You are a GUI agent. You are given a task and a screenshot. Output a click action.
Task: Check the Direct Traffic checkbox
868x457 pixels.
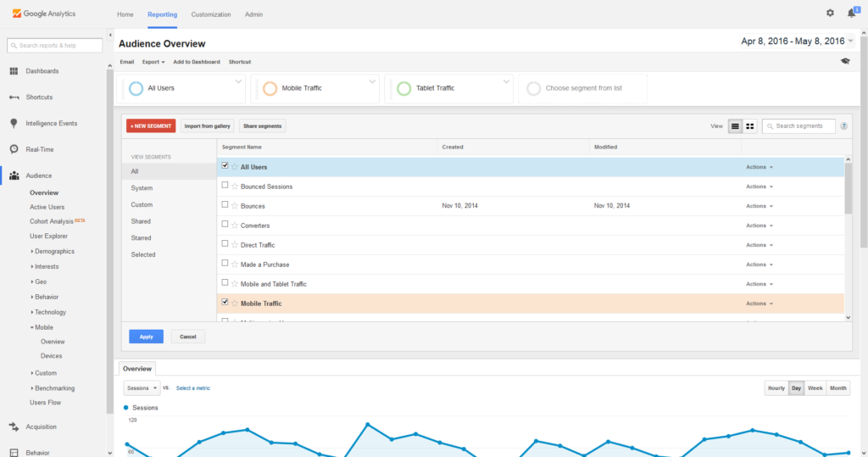coord(225,243)
